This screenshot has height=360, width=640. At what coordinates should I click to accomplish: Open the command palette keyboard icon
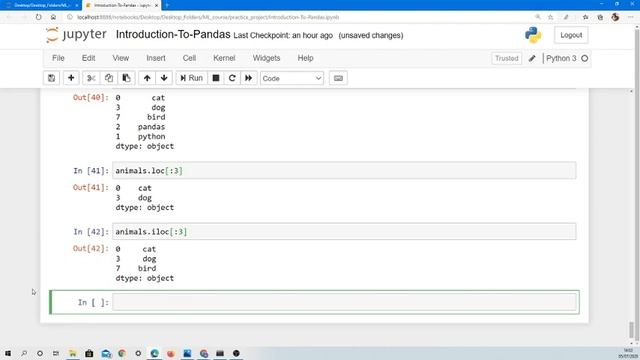pyautogui.click(x=338, y=78)
